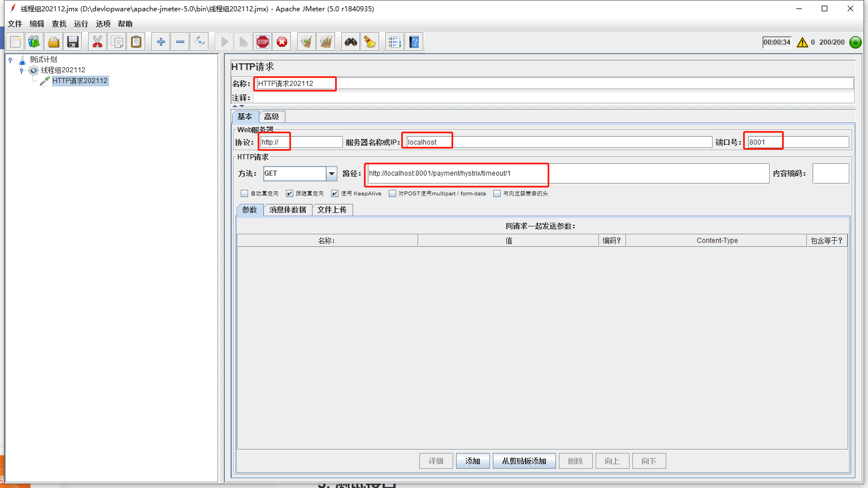Uncheck the 使用 KeepAlive checkbox

click(335, 193)
